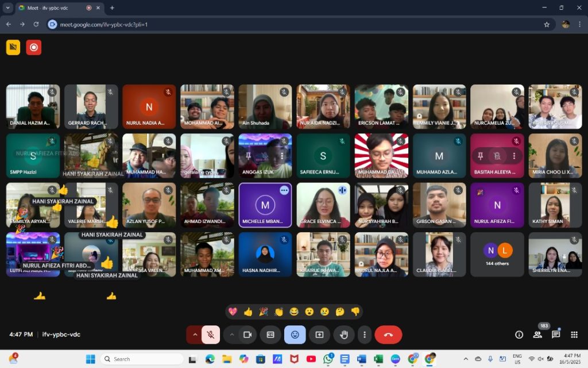Image resolution: width=588 pixels, height=368 pixels.
Task: Expand video settings arrow beside camera
Action: [x=231, y=335]
